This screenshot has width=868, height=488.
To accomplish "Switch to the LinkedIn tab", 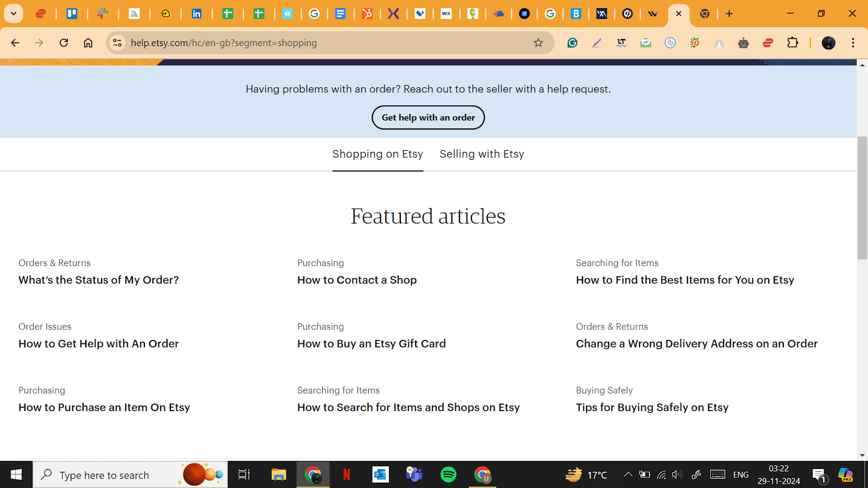I will point(196,14).
